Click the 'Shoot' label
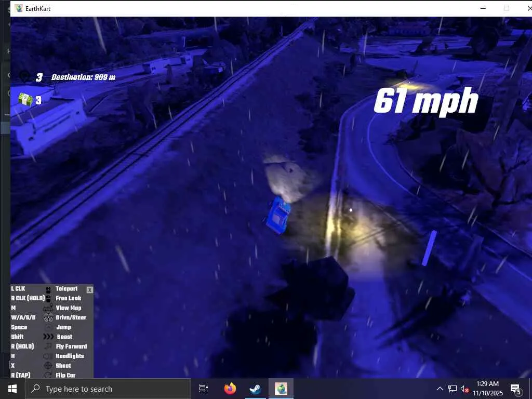Screen dimensions: 532x399 [63, 365]
